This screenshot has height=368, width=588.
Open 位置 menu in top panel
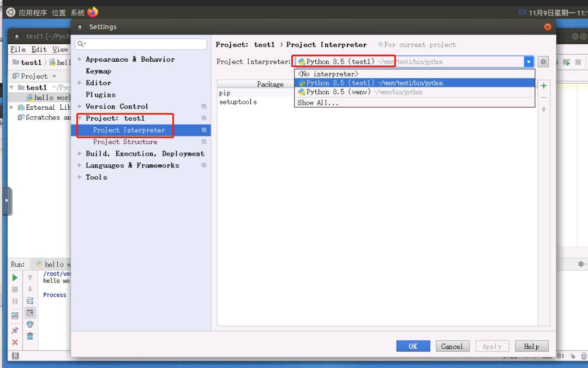58,13
